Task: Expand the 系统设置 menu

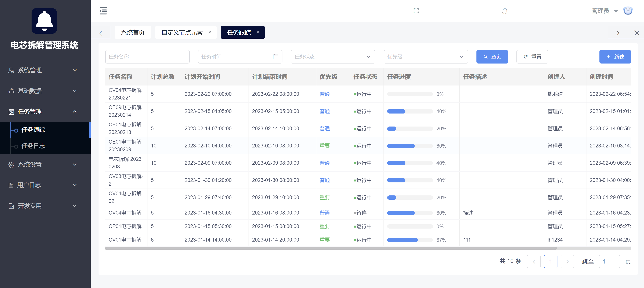Action: [45, 165]
